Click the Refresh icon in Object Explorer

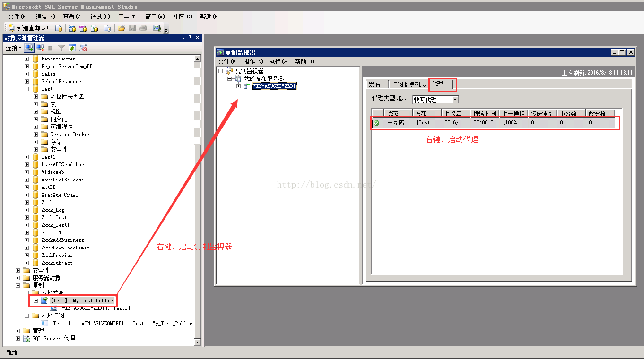click(72, 48)
